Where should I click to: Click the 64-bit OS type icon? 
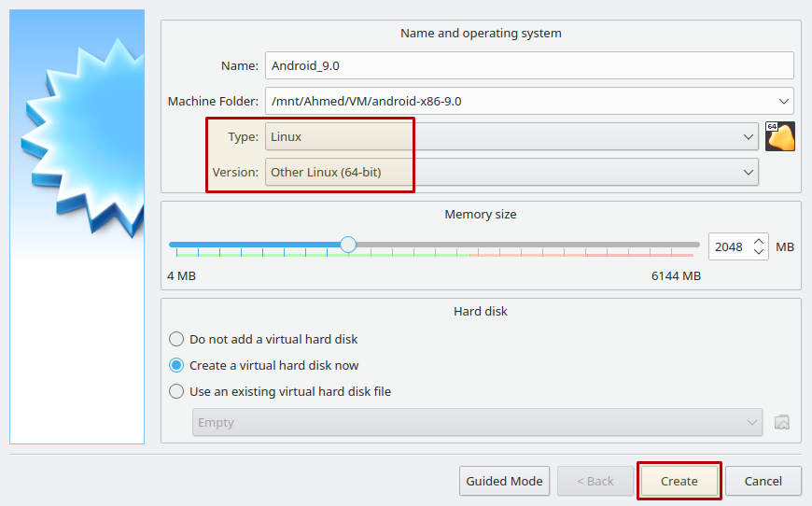click(x=780, y=136)
